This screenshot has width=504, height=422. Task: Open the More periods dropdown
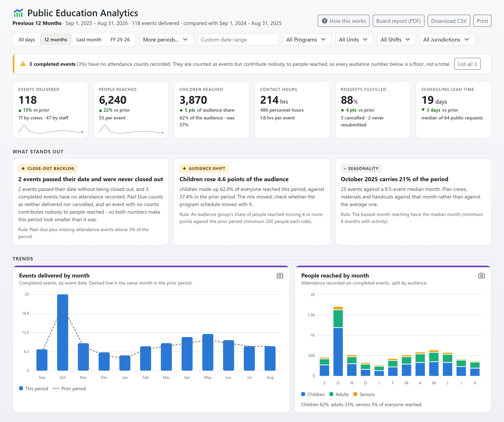(166, 40)
